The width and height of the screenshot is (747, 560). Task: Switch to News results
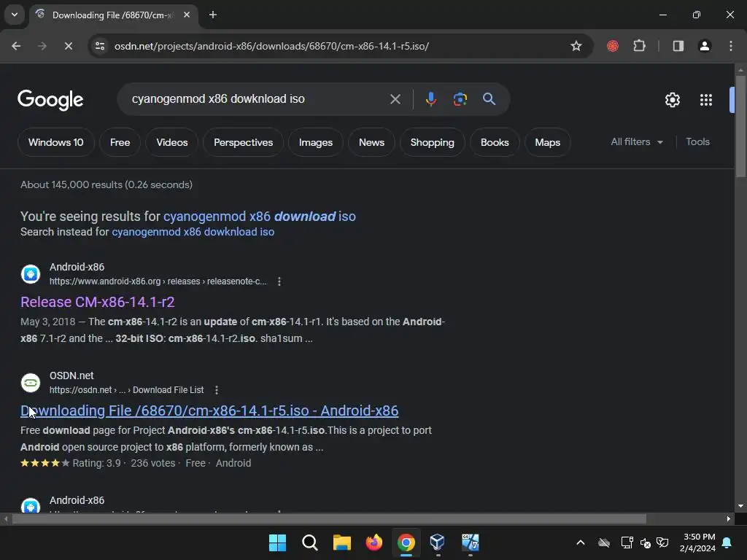coord(371,142)
